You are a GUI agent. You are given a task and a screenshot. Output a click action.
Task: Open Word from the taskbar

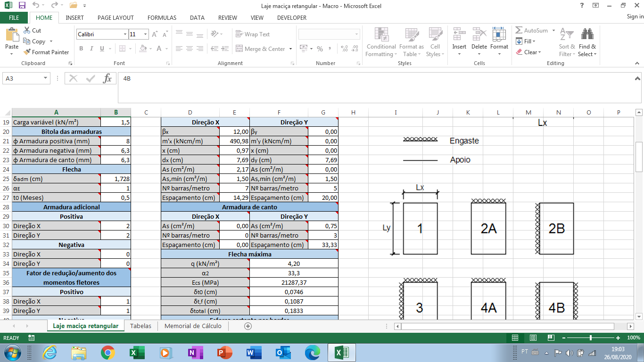click(x=254, y=353)
